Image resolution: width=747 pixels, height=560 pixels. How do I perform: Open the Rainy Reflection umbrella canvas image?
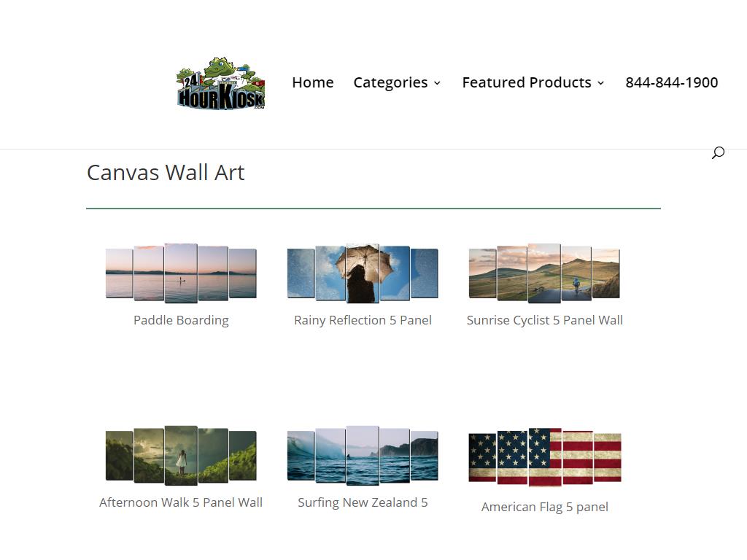pyautogui.click(x=363, y=273)
